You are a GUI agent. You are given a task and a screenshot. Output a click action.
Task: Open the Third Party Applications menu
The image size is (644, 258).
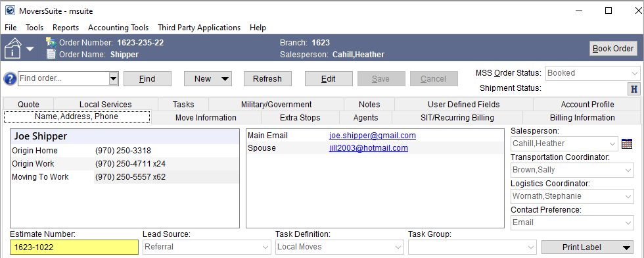coord(199,28)
